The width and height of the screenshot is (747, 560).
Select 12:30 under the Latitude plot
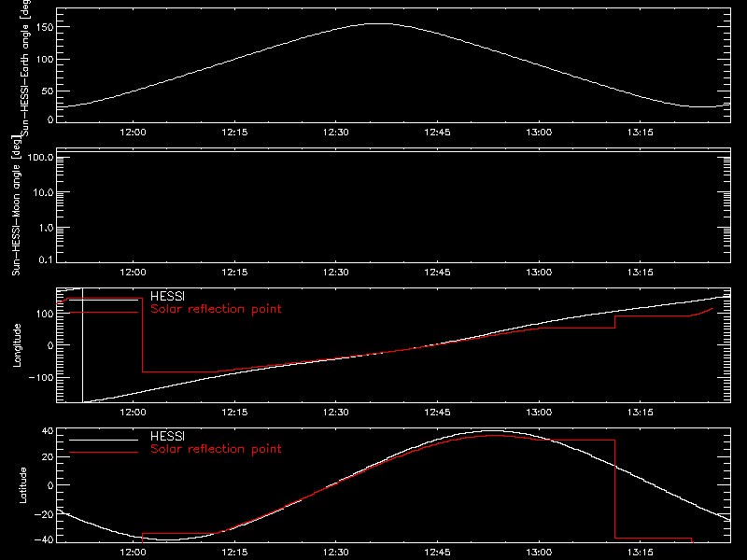click(x=336, y=553)
